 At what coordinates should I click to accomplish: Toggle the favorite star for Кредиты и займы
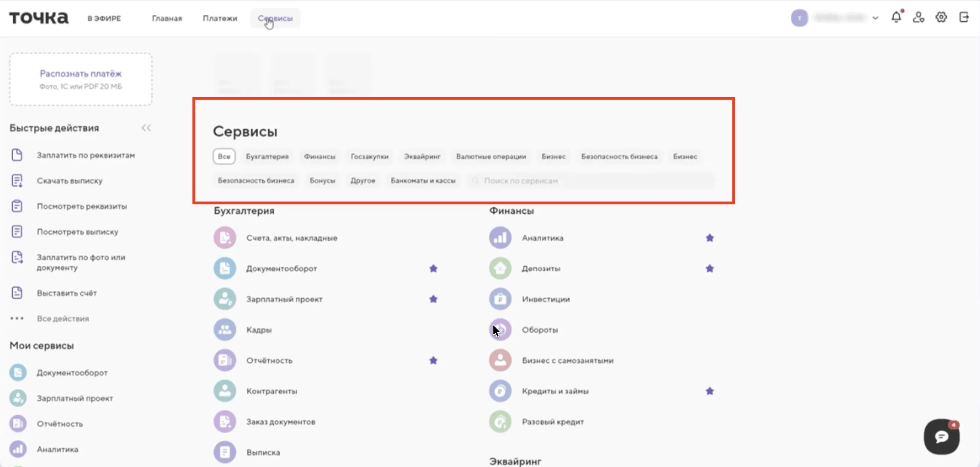click(709, 391)
